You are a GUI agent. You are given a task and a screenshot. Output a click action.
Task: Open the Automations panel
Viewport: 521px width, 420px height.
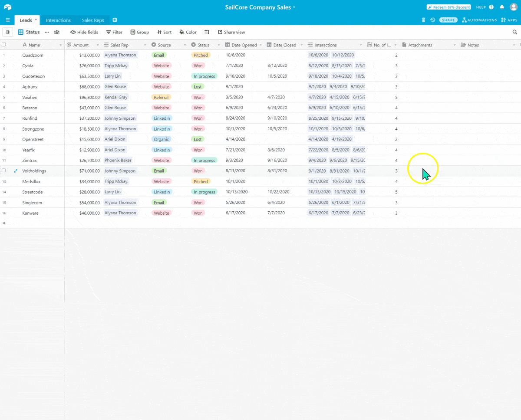(479, 20)
